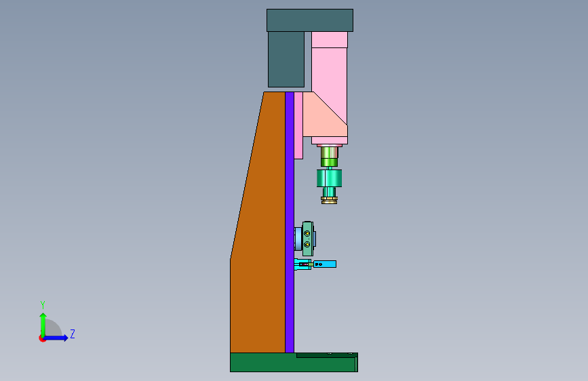Select the cyan horizontal clamp arm
The image size is (588, 381).
(324, 264)
